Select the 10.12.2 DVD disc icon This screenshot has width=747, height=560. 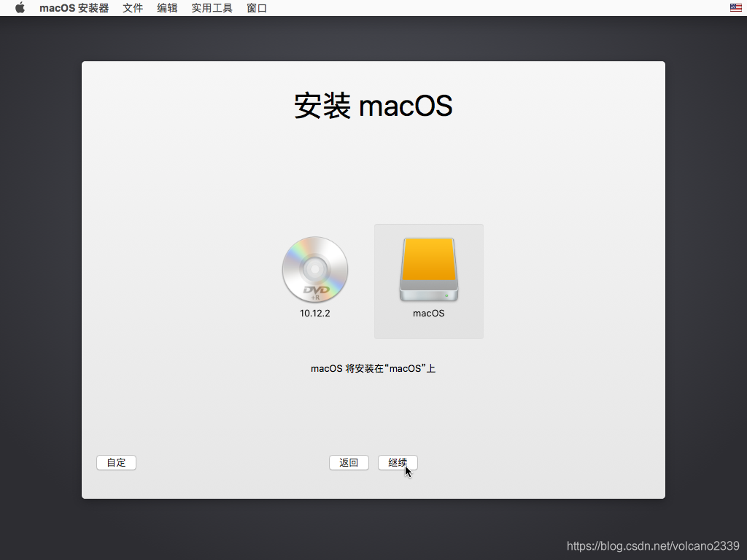pyautogui.click(x=315, y=270)
